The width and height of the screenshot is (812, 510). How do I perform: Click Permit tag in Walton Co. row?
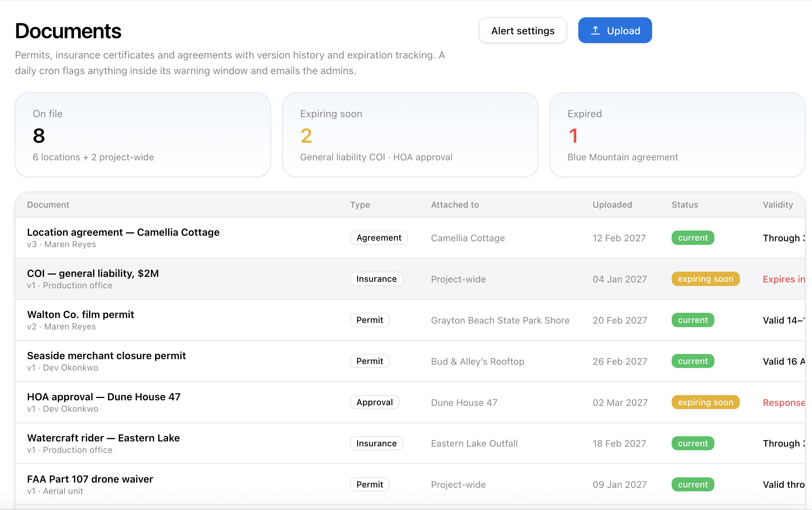pos(369,320)
